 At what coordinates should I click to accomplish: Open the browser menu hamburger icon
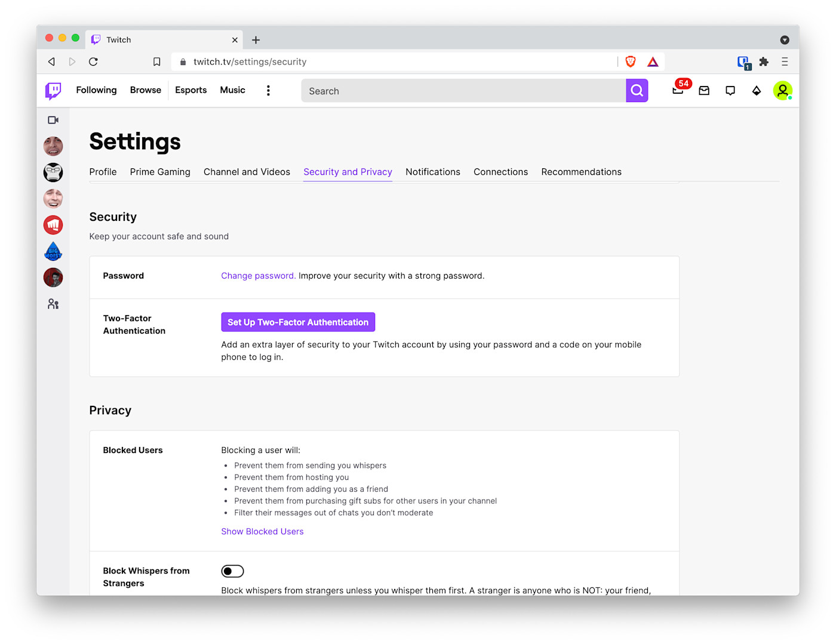point(785,61)
